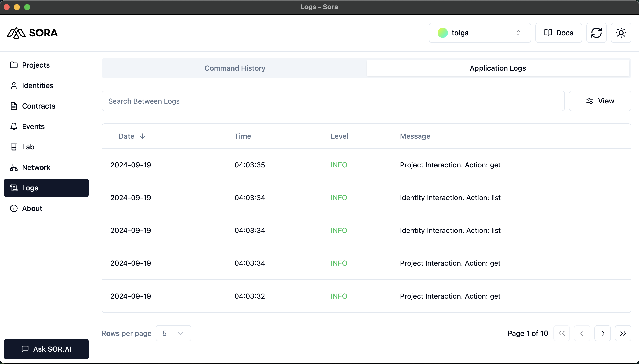Open Rows per page dropdown

coord(173,333)
